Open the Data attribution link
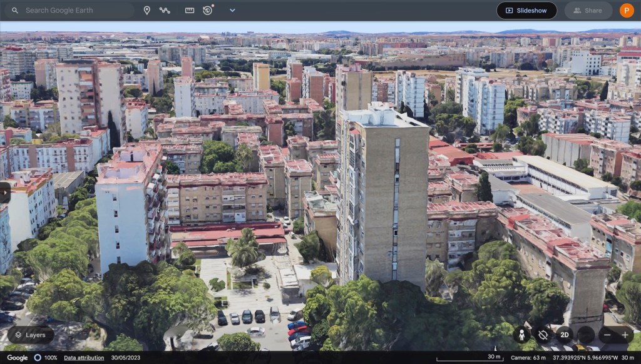The image size is (641, 364). click(84, 358)
